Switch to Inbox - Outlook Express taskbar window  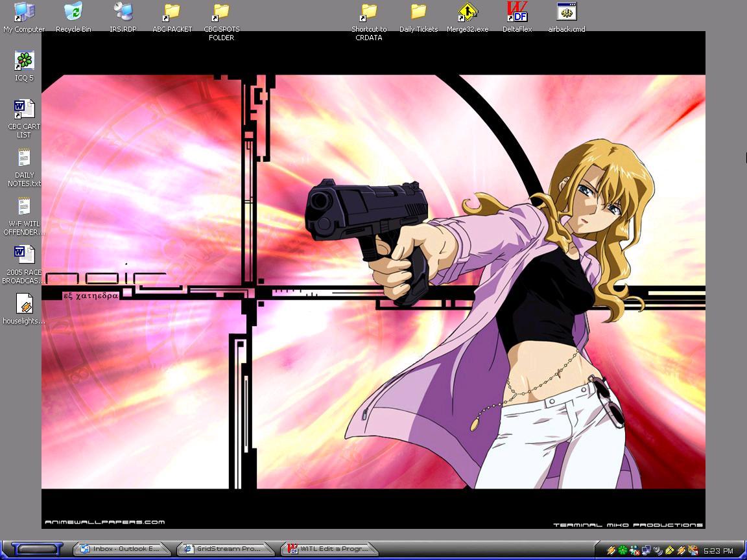(x=121, y=549)
